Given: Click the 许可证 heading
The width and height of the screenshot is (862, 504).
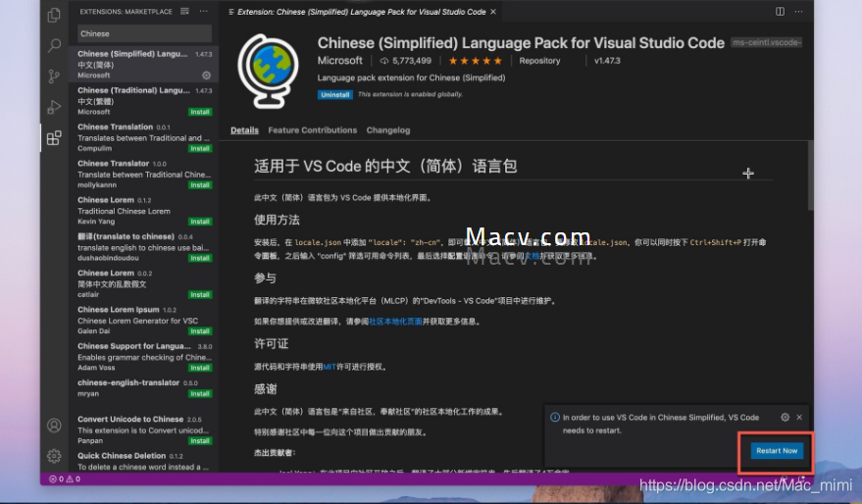Looking at the screenshot, I should point(271,344).
